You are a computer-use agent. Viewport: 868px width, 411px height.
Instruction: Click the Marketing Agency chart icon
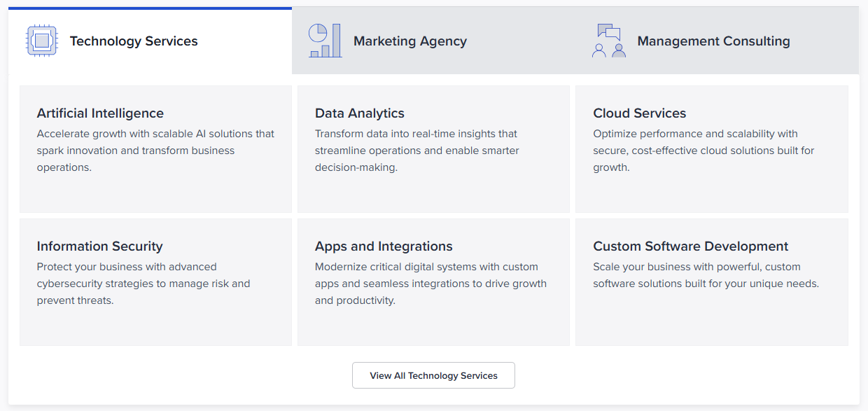coord(325,41)
